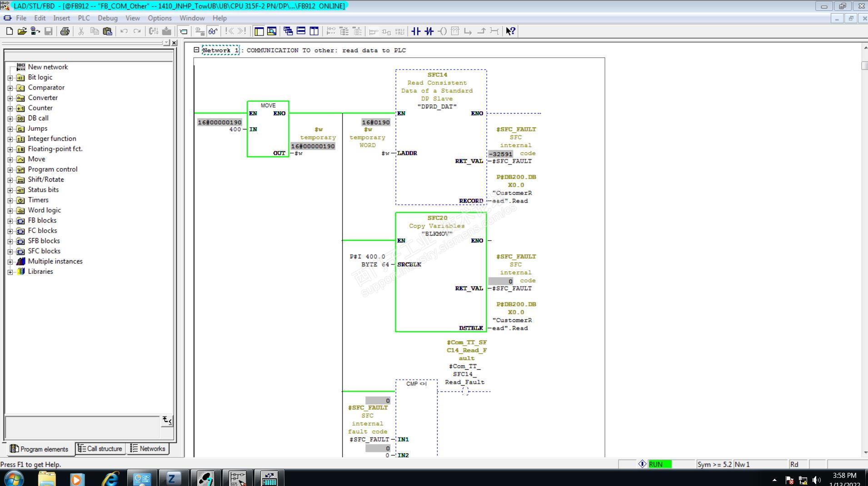Insert an output coil element
The width and height of the screenshot is (868, 486).
(x=442, y=31)
